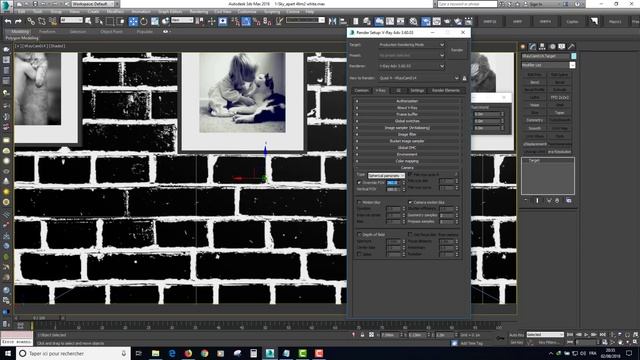
Task: Select the Select and Scale tool
Action: pyautogui.click(x=155, y=21)
